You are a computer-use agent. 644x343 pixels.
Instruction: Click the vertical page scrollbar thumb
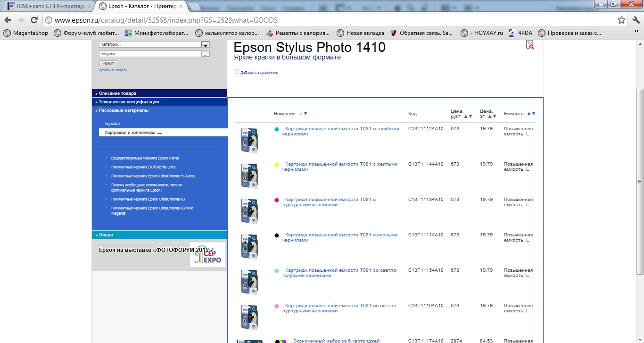click(x=640, y=181)
